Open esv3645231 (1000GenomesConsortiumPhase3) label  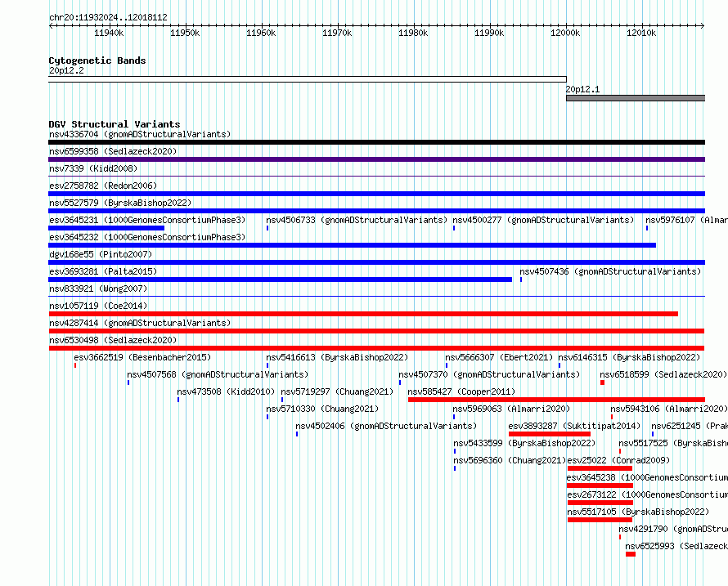coord(147,221)
